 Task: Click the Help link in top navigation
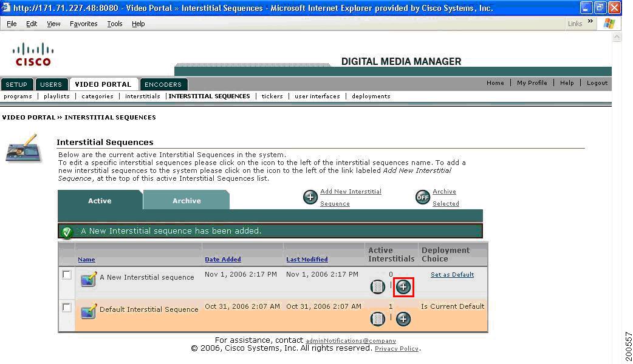tap(567, 83)
